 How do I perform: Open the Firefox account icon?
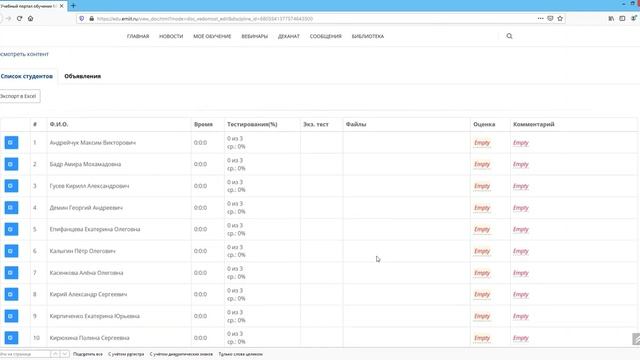click(x=634, y=18)
